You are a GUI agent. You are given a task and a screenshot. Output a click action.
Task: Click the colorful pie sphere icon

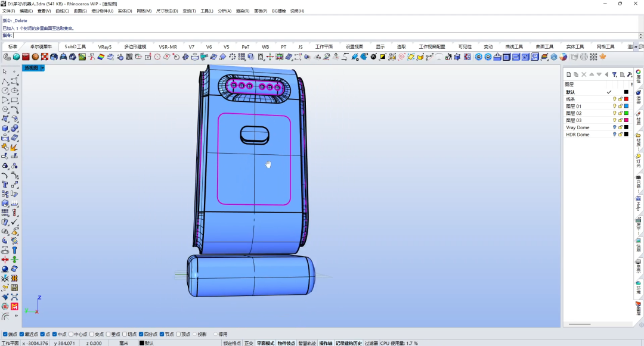563,57
